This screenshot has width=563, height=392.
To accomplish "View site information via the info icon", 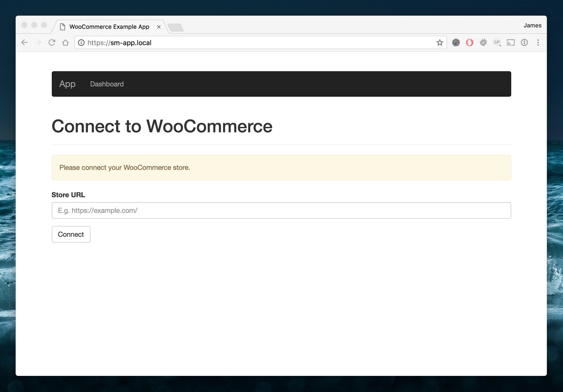I will [x=81, y=42].
